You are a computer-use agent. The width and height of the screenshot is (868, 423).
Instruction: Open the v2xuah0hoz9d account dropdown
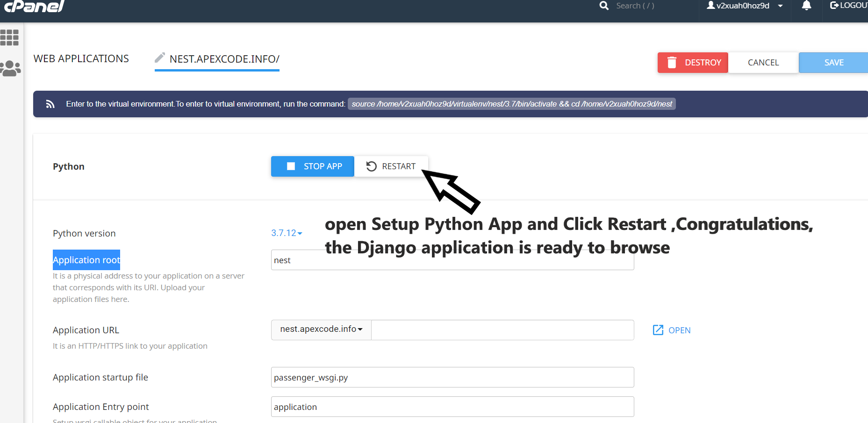[744, 6]
